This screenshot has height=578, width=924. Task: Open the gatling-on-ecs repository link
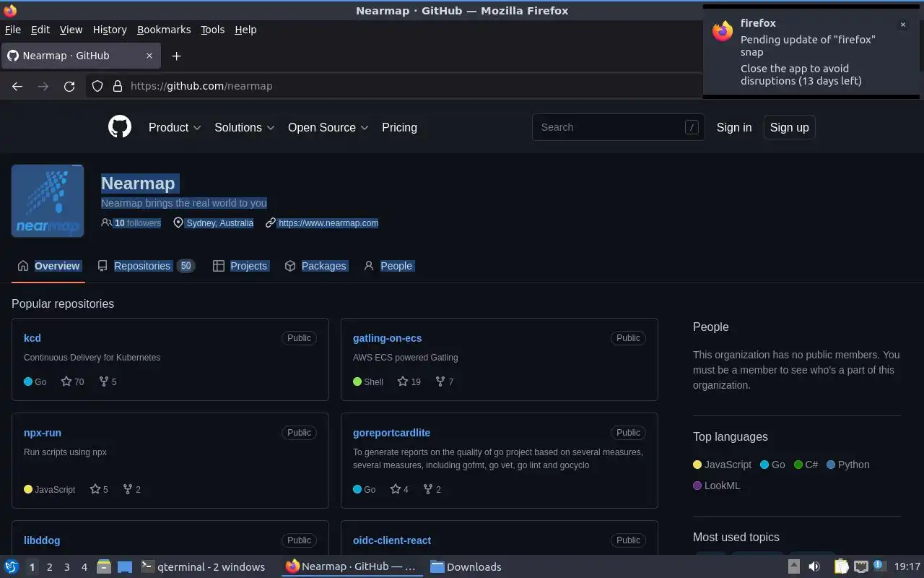[387, 337]
